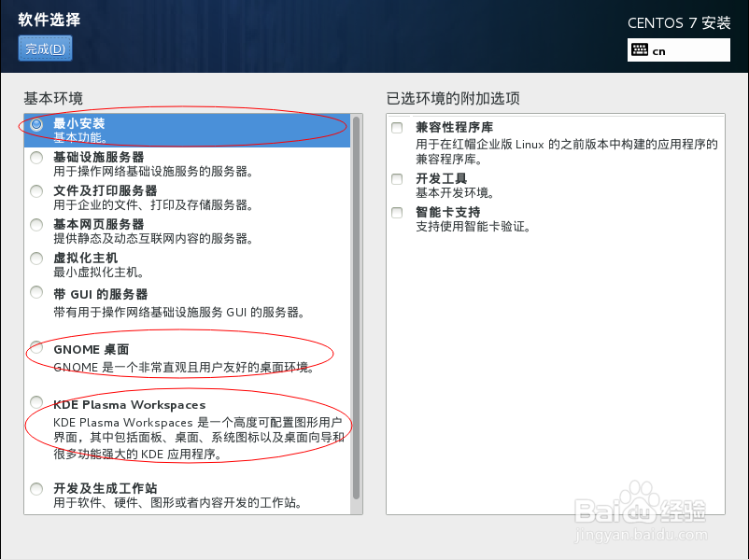Choose the 基础设施服务器 radio option
749x560 pixels.
pyautogui.click(x=36, y=158)
